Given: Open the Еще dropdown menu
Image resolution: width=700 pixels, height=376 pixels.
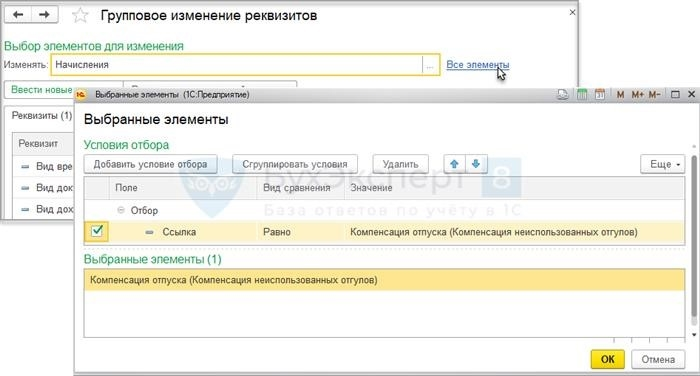Looking at the screenshot, I should 662,164.
